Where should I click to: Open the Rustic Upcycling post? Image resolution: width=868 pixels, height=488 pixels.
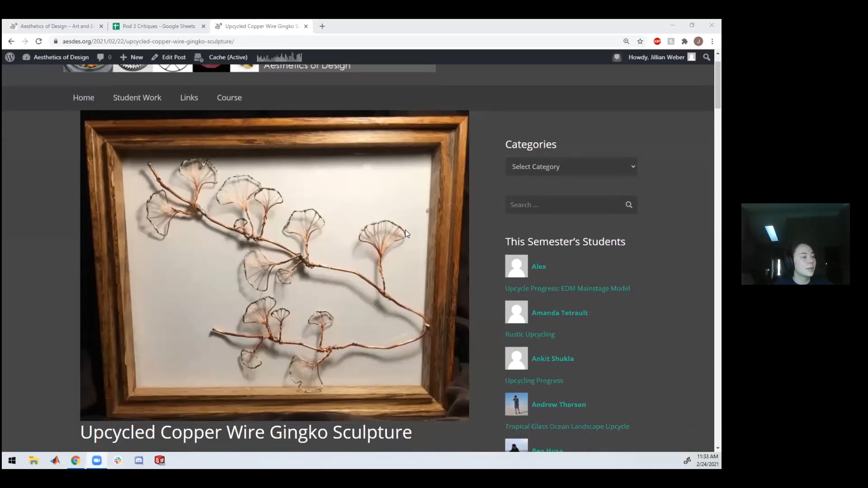click(530, 334)
